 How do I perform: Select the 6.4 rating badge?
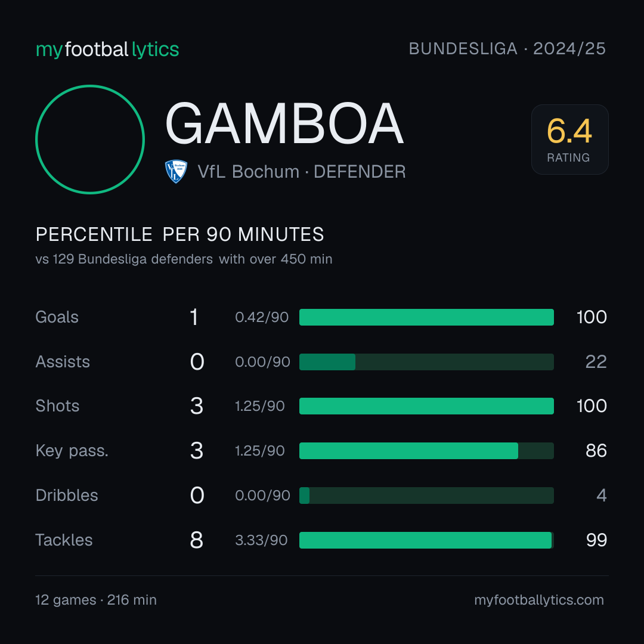(x=569, y=140)
